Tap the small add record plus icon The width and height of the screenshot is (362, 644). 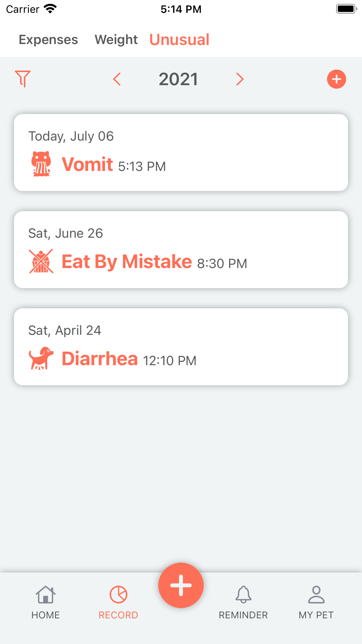click(336, 79)
